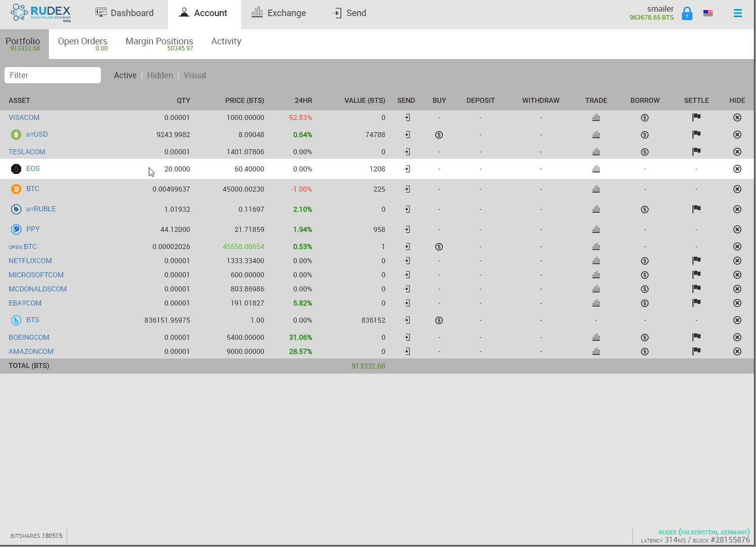Hide the BTS asset

tap(737, 320)
